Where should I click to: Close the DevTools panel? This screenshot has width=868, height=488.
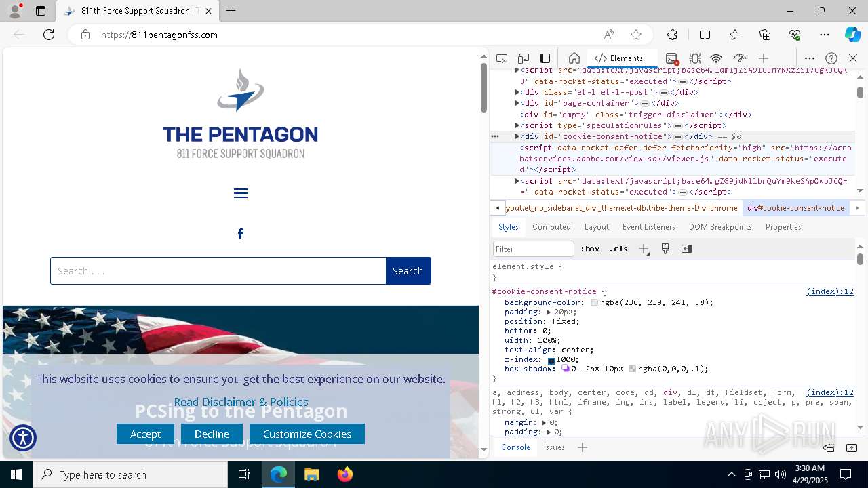[853, 58]
